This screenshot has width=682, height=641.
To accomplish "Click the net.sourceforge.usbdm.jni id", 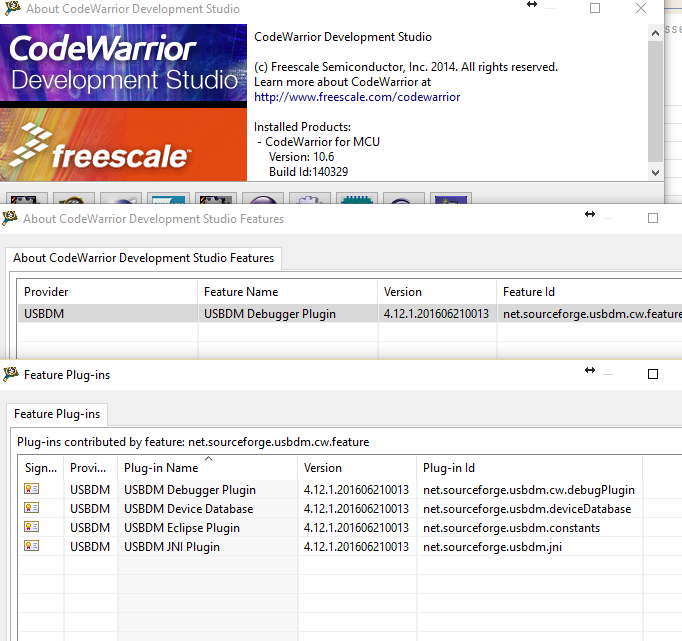I will coord(492,547).
